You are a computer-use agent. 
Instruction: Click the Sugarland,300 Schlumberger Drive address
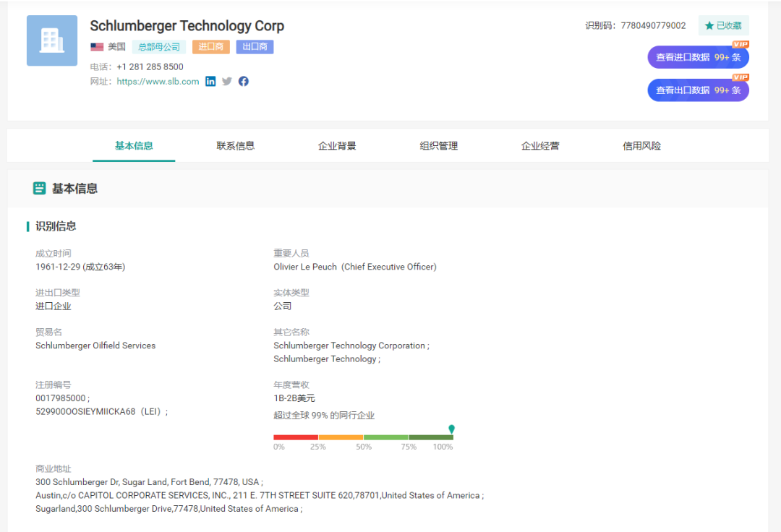click(x=167, y=509)
